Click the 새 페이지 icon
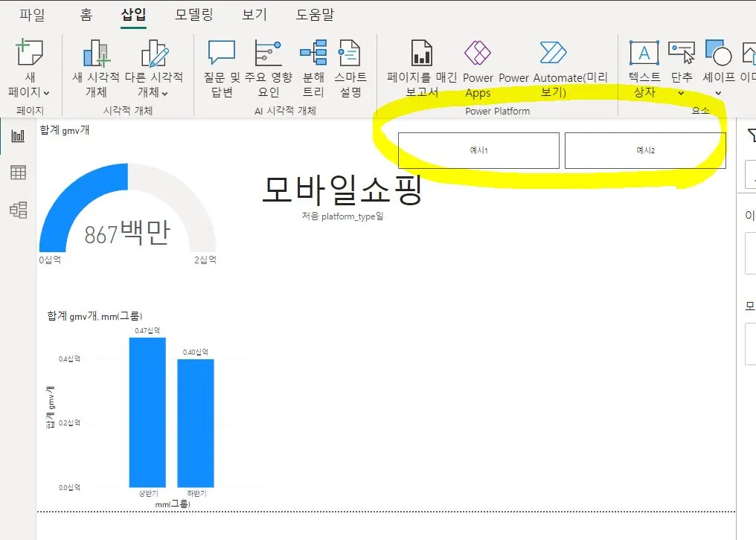 pyautogui.click(x=30, y=53)
